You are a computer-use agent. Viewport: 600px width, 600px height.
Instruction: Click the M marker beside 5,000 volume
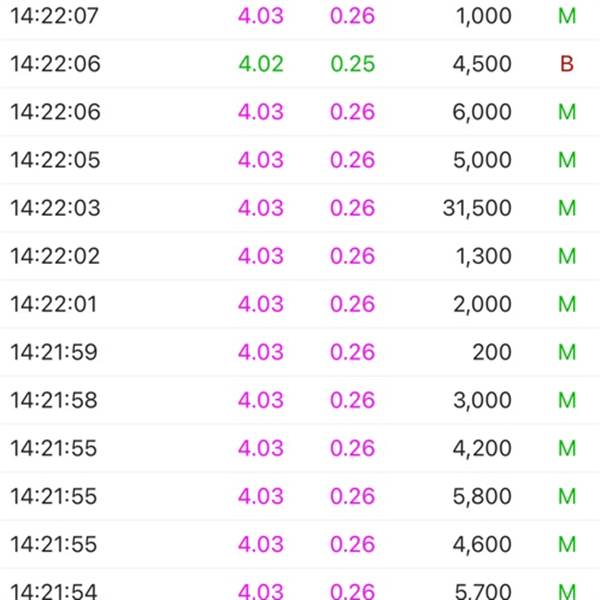[x=567, y=160]
